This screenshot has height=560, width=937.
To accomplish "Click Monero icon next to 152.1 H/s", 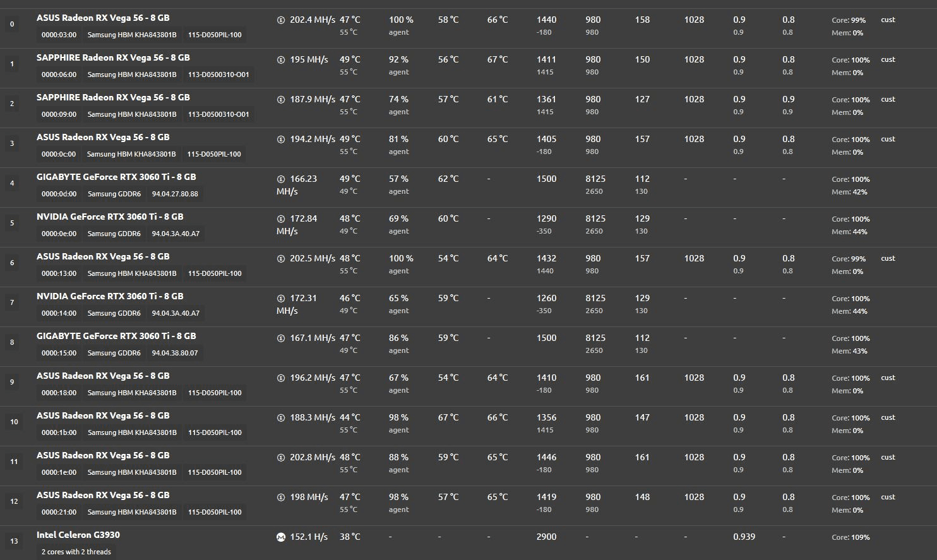I will [x=281, y=537].
